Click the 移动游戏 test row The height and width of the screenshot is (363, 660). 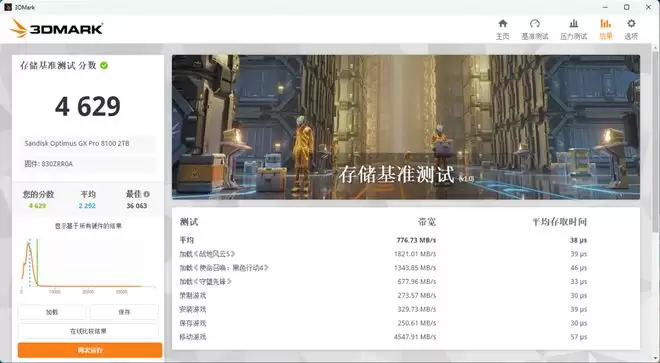383,337
